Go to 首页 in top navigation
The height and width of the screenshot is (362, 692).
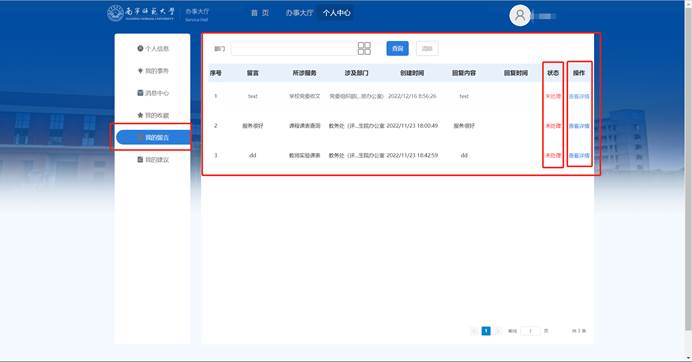pos(260,13)
